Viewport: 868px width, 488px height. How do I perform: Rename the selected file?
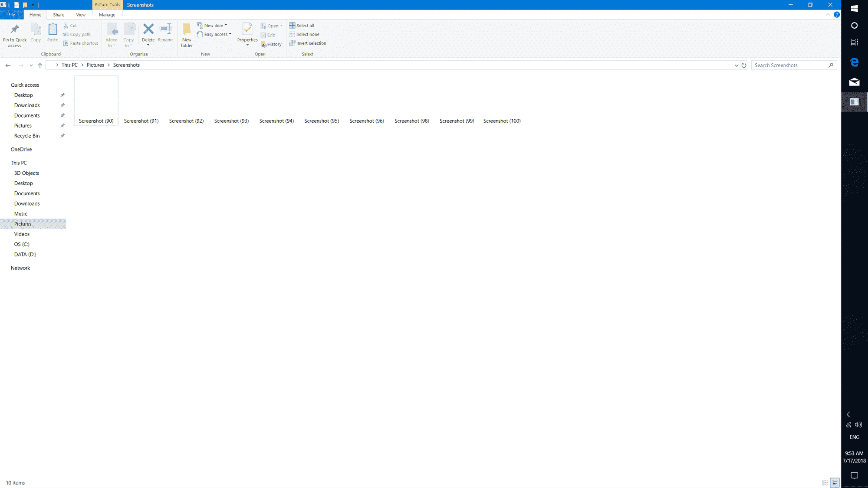[165, 33]
